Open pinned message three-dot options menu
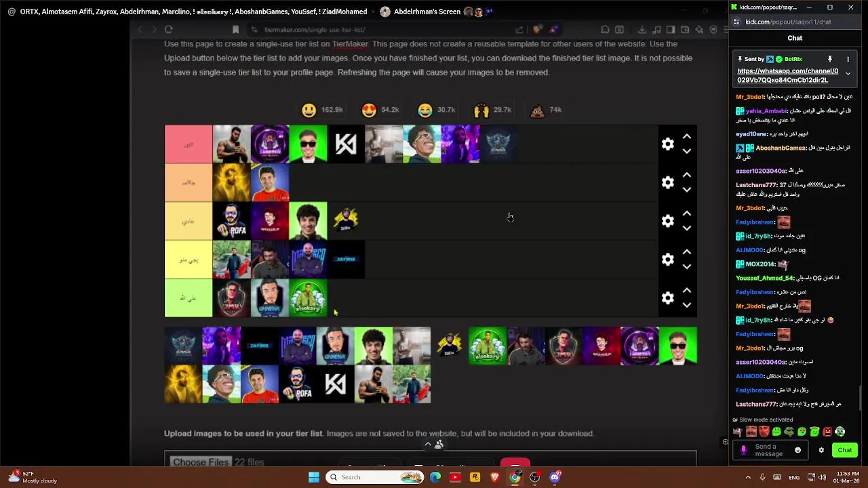Screen dimensions: 868x488 pos(848,59)
